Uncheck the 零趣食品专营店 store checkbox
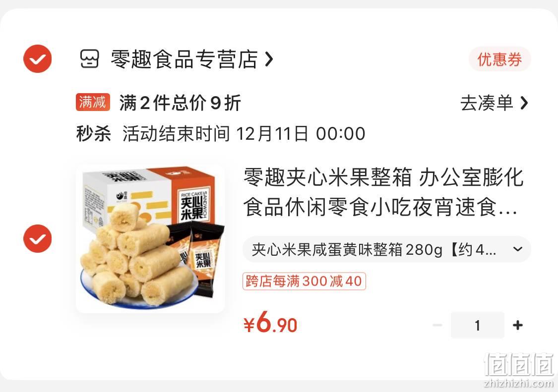The width and height of the screenshot is (558, 392). tap(37, 58)
